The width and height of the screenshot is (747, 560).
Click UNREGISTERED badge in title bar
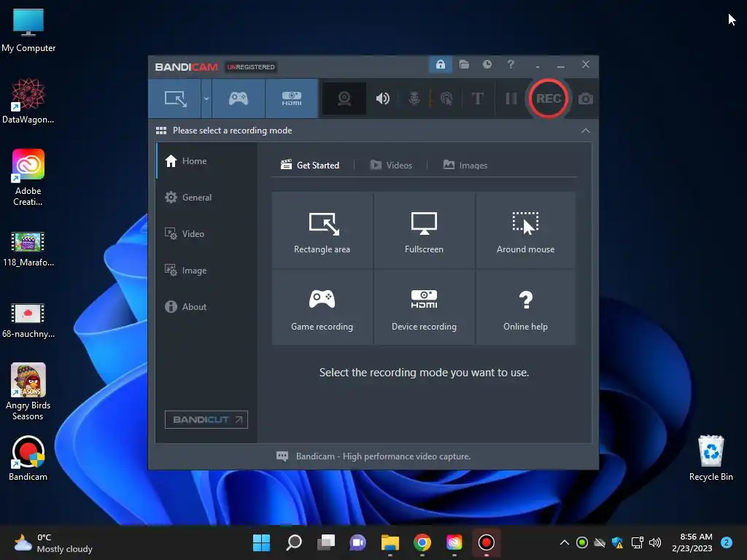pos(251,67)
